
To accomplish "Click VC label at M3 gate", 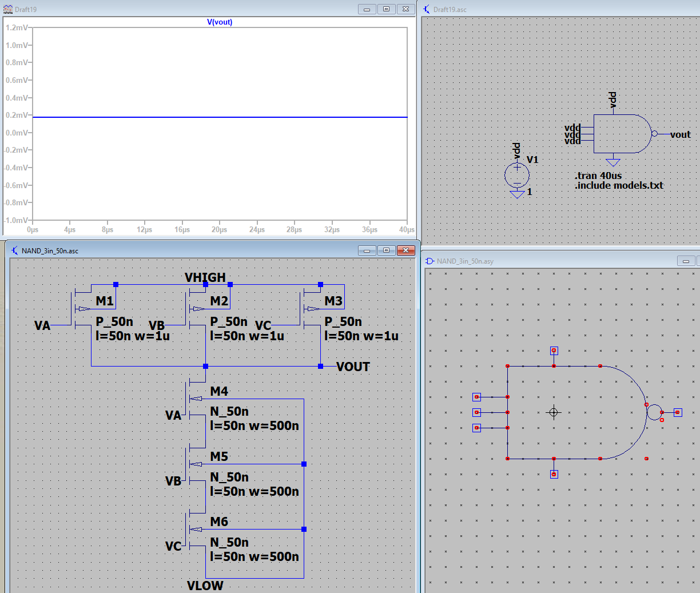I will pos(263,326).
